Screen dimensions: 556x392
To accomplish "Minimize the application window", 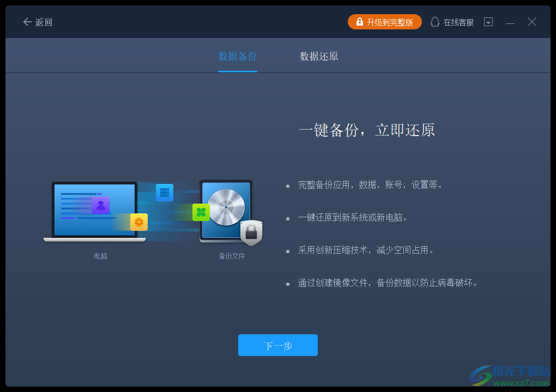I will 510,22.
